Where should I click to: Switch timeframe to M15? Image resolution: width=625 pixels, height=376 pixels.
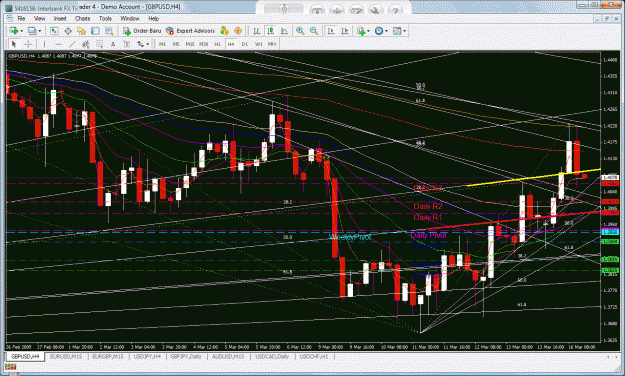point(190,44)
